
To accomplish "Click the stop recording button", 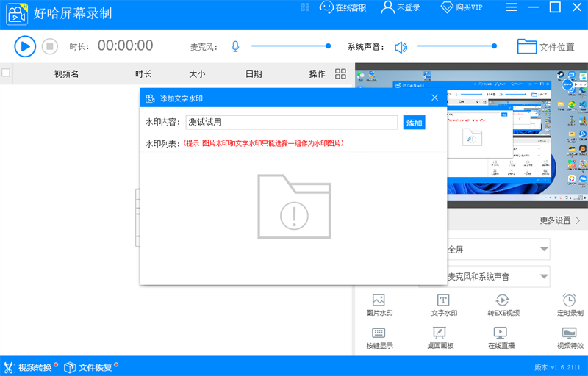I will [x=49, y=47].
